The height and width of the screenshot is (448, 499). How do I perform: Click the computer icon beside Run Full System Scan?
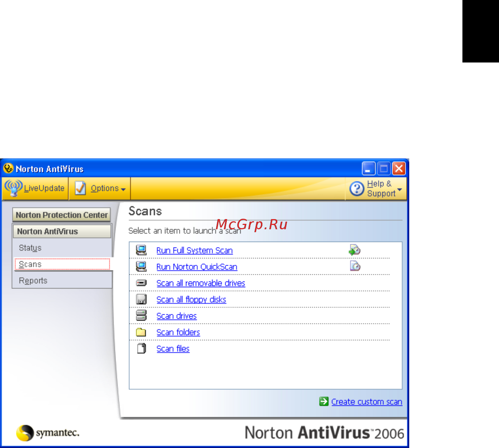click(141, 250)
